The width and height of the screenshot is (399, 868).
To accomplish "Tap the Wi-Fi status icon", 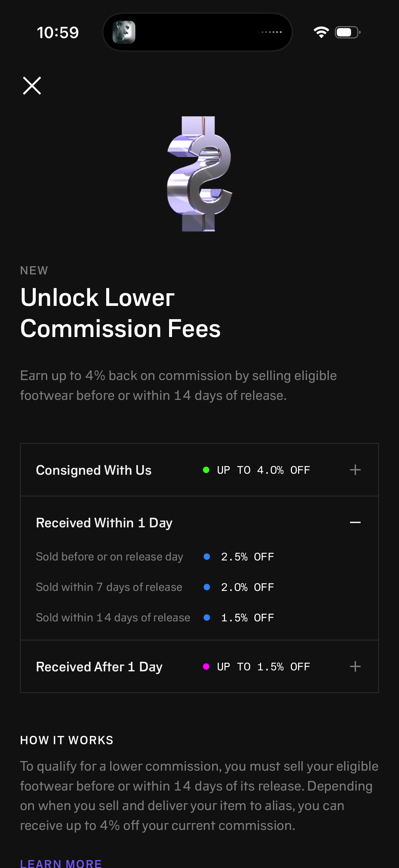I will click(x=321, y=32).
